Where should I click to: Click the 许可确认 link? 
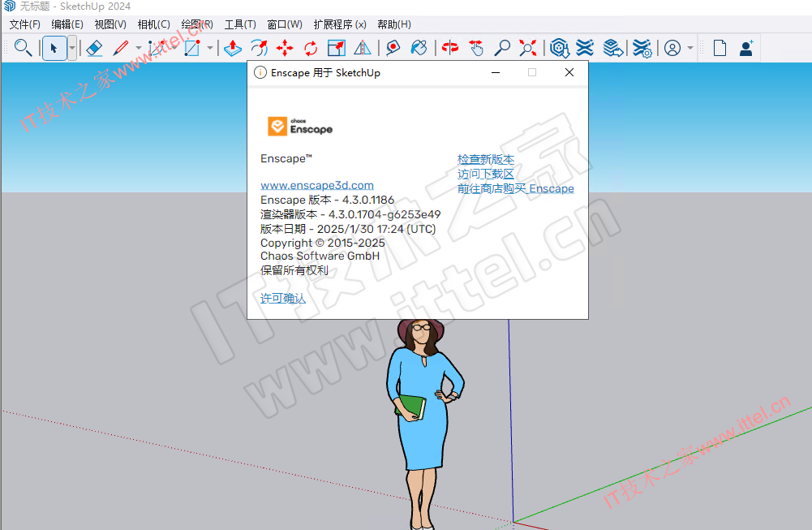(283, 298)
